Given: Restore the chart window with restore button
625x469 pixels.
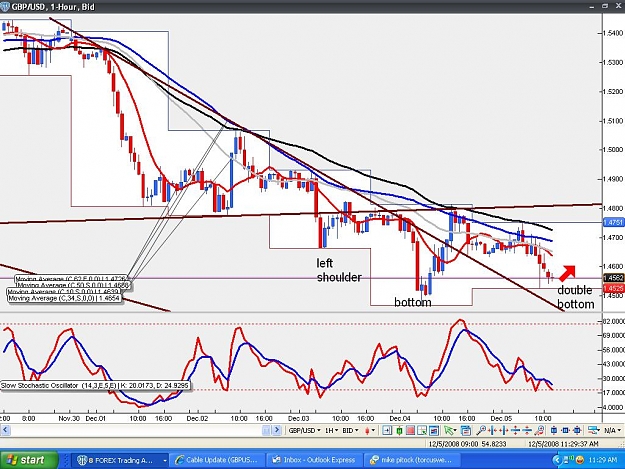Looking at the screenshot, I should pyautogui.click(x=605, y=6).
